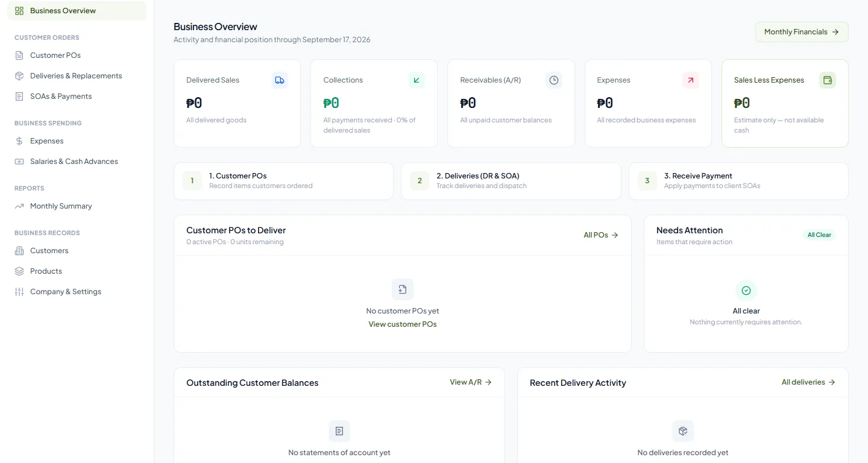868x463 pixels.
Task: Select Salaries & Cash Advances in sidebar
Action: tap(77, 162)
